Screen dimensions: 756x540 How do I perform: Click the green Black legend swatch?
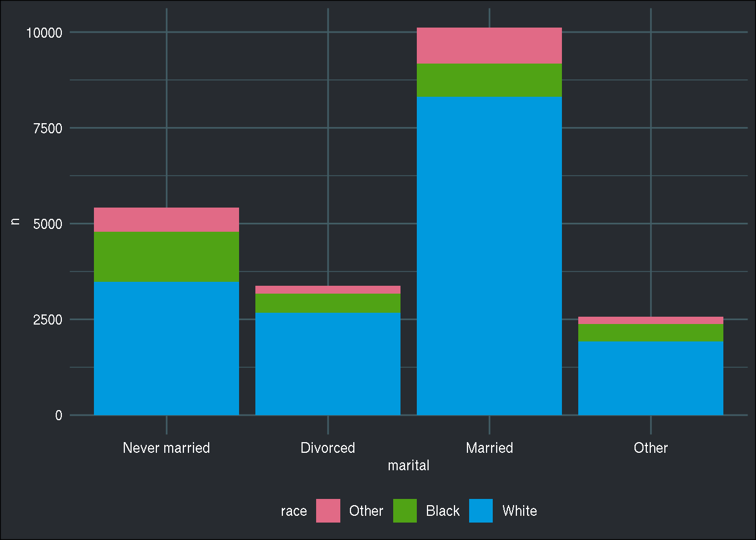click(406, 511)
